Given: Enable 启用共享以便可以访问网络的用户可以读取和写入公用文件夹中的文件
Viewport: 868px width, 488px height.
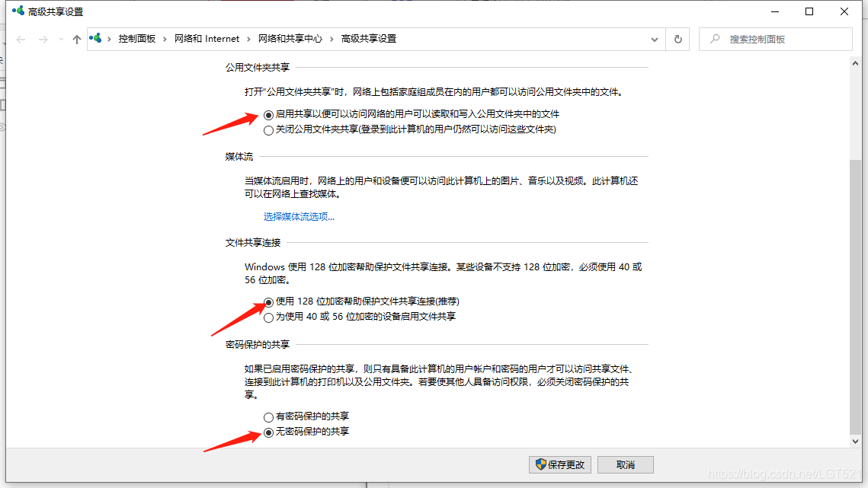Looking at the screenshot, I should click(268, 114).
